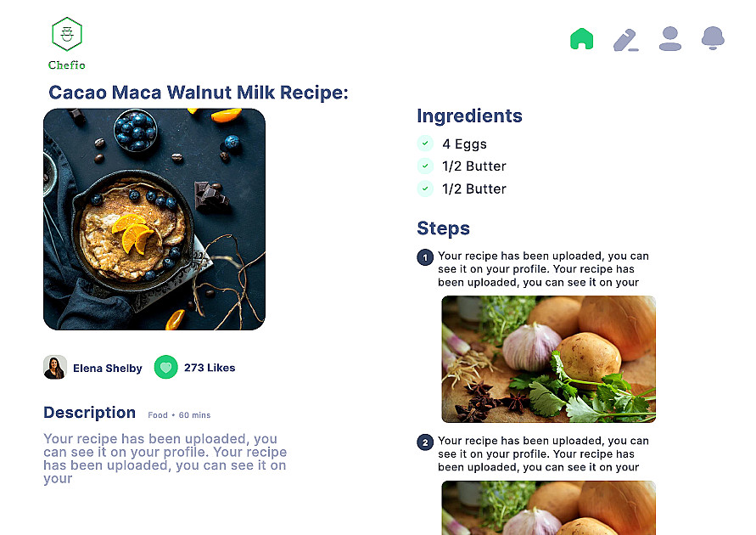Click the Cacao Maca Walnut Milk title
Screen dimensions: 756x535
(199, 93)
